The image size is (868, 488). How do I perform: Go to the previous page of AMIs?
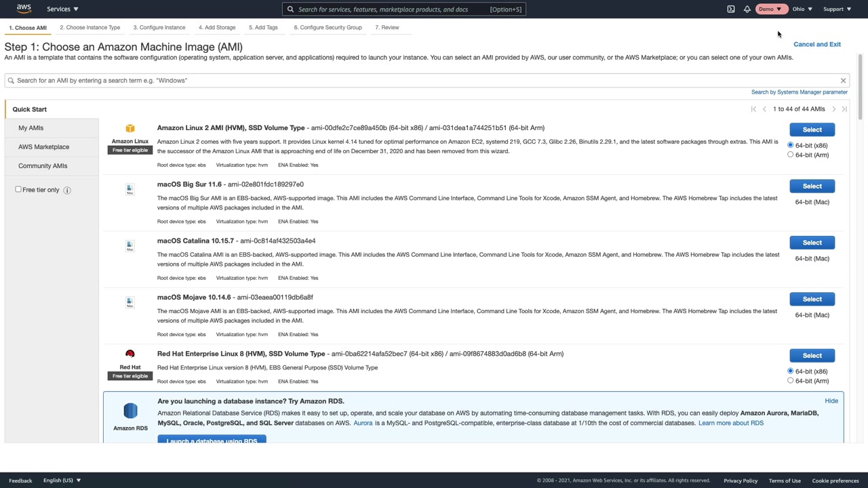[764, 109]
